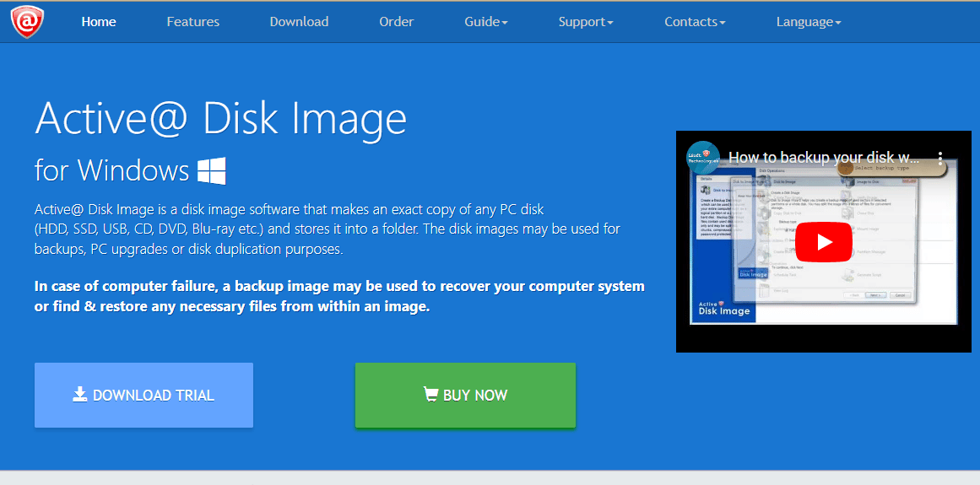Select Order in the navigation bar
The image size is (980, 485).
tap(396, 22)
